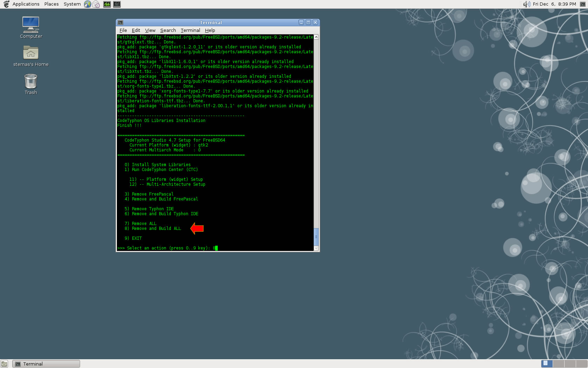
Task: Click the icon right of the clock
Action: pos(583,4)
